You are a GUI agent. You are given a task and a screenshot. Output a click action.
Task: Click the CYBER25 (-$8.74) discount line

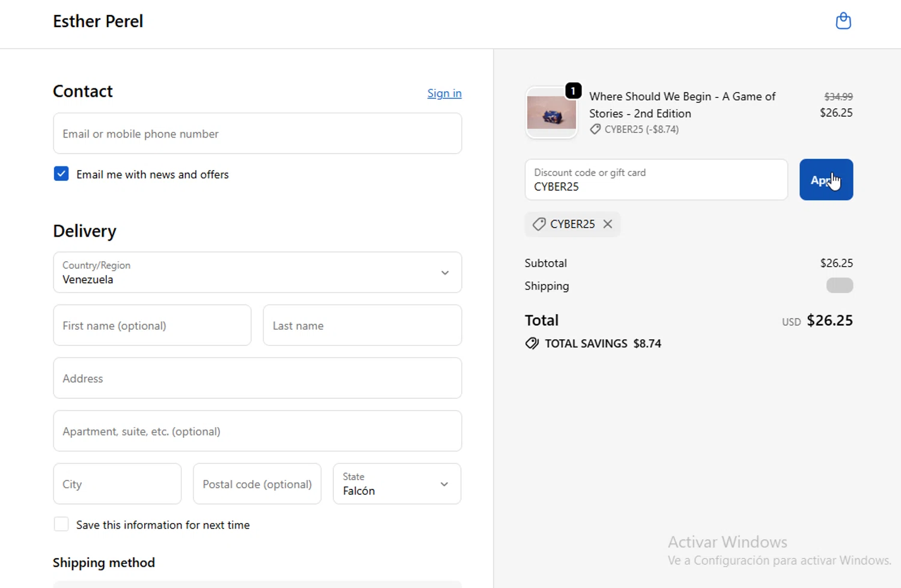coord(642,129)
